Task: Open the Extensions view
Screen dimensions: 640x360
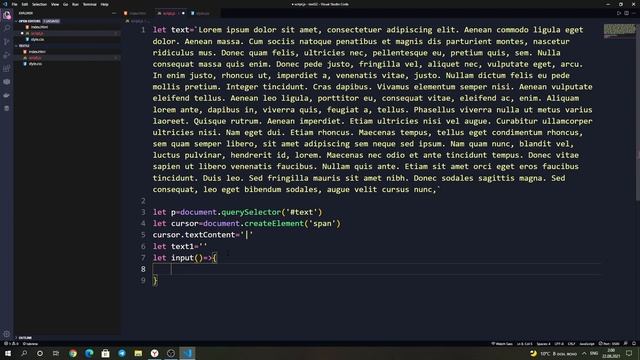Action: [x=7, y=69]
